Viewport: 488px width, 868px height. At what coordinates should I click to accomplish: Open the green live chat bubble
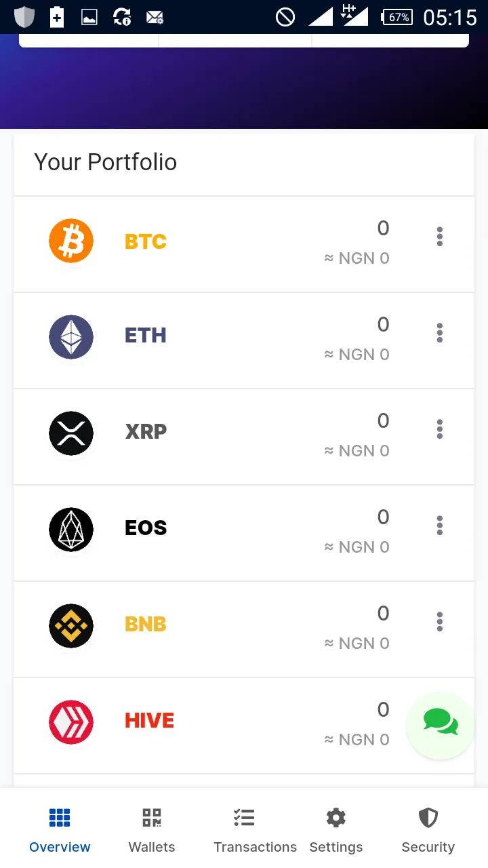point(441,725)
